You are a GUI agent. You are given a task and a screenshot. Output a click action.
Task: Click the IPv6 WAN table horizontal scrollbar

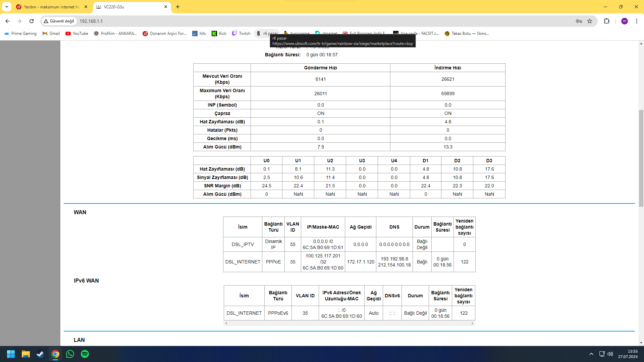(349, 323)
